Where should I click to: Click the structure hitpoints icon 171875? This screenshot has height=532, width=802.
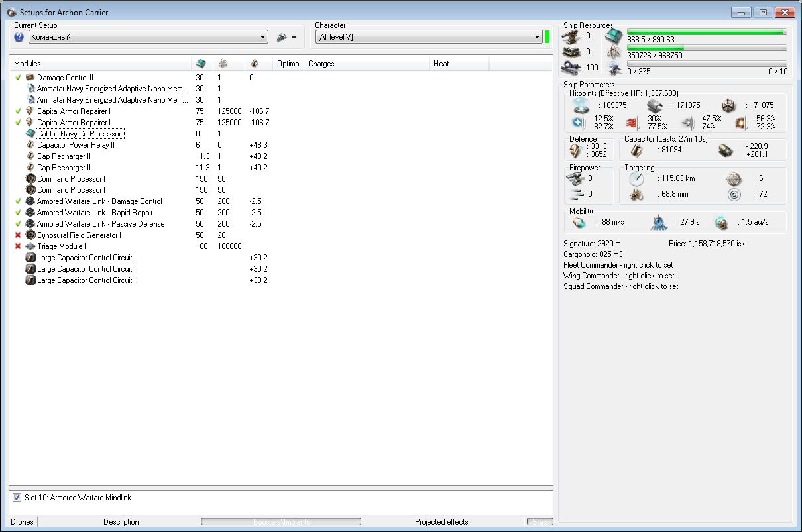728,105
